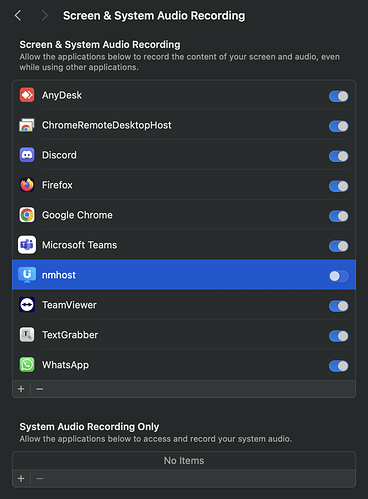Select the WhatsApp icon
Screen dimensions: 368x499
(27, 365)
